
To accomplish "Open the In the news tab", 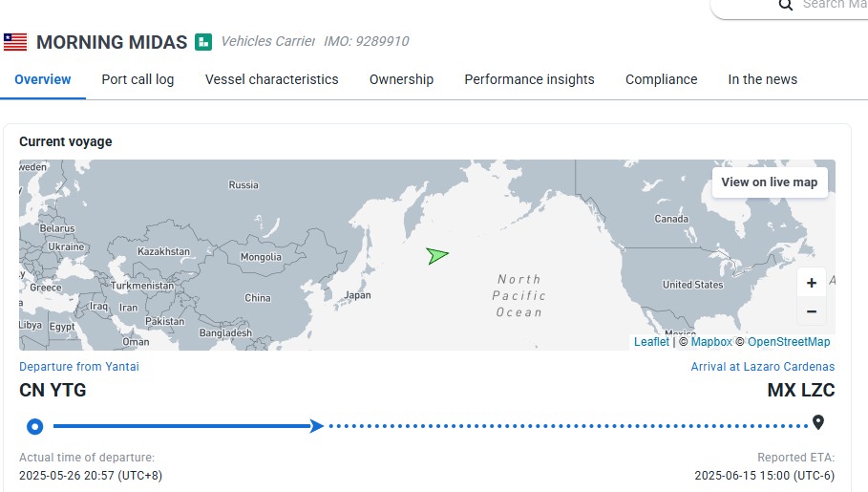I will 762,80.
